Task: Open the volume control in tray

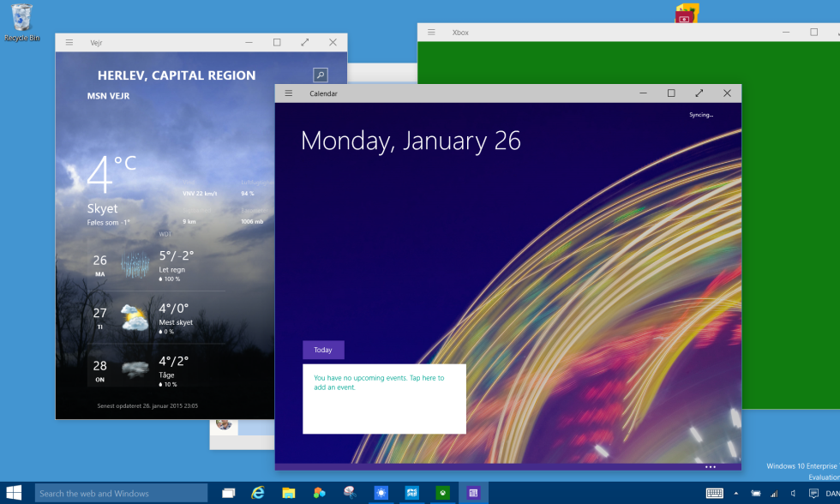Action: click(x=794, y=494)
